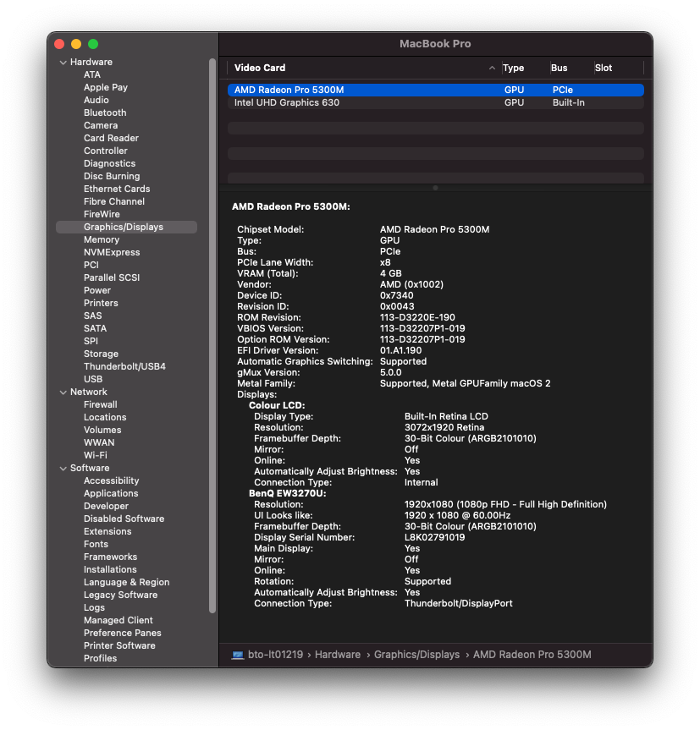Click the yellow minimize button
The image size is (700, 730).
[x=76, y=44]
